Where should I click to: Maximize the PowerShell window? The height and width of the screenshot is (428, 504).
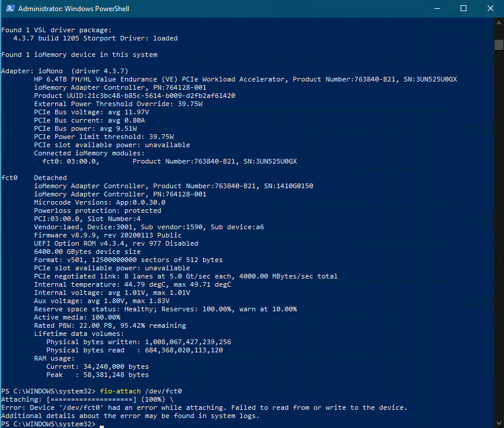[463, 9]
